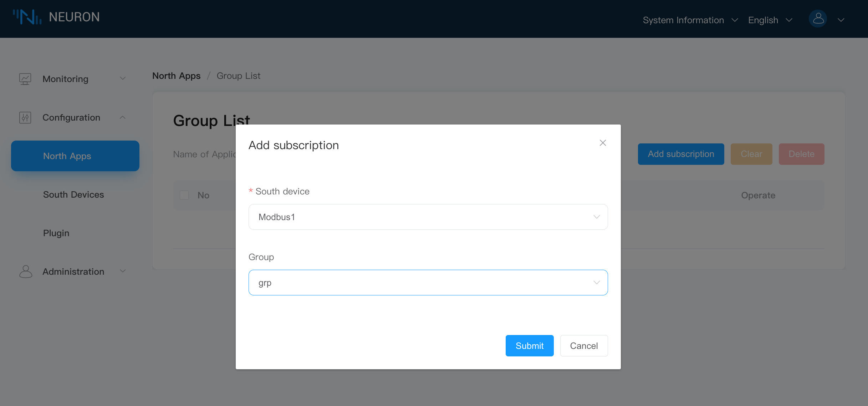Toggle the select-all checkbox beside No
Screen dimensions: 868x406
click(x=184, y=195)
